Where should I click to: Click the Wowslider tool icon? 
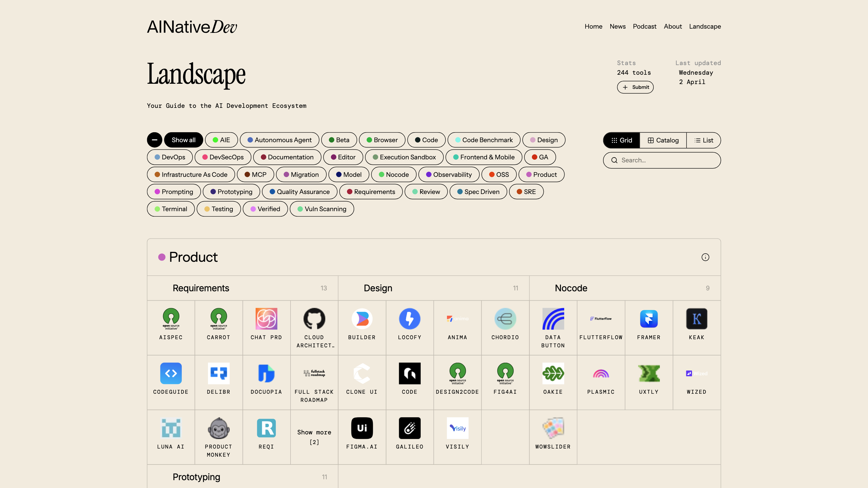coord(553,428)
